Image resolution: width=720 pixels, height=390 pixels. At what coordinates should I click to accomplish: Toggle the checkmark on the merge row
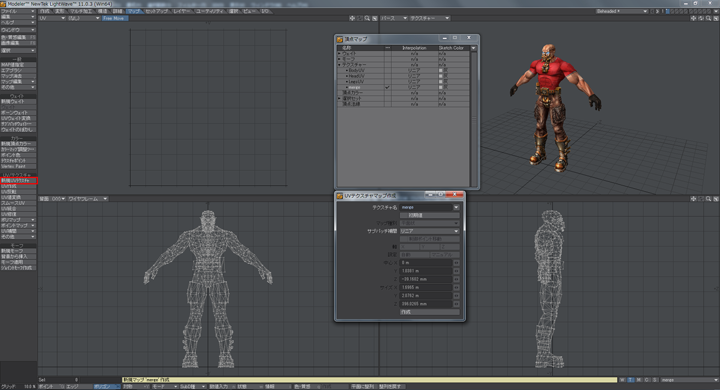[x=388, y=87]
